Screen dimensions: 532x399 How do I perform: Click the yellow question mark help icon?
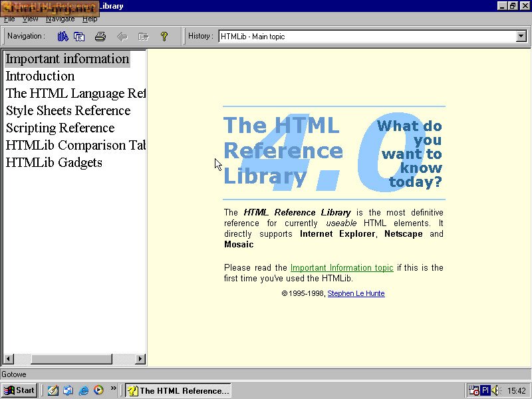tap(164, 37)
